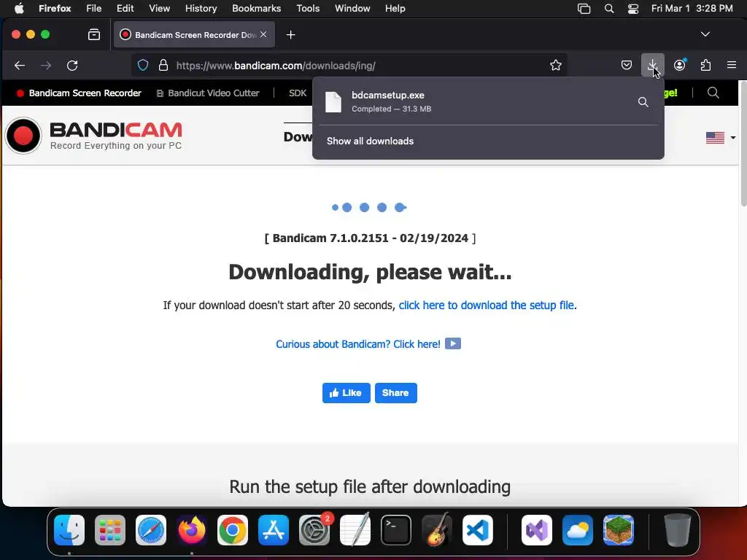
Task: Launch Google Chrome from the Dock
Action: (x=233, y=530)
